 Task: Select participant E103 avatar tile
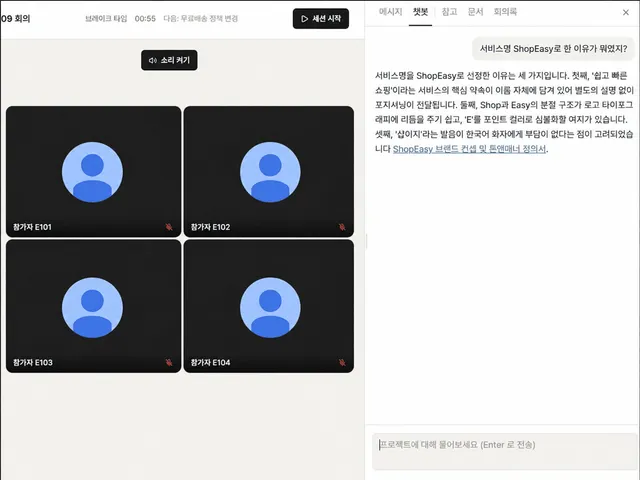pos(92,308)
